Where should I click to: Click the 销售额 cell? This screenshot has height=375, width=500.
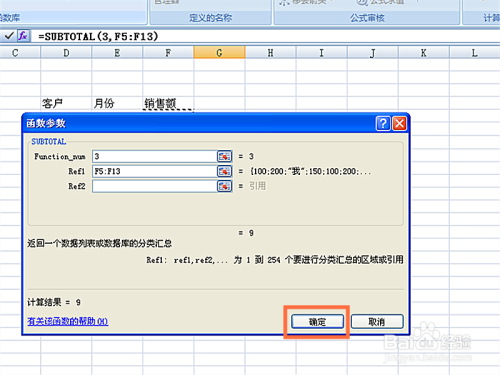(168, 103)
